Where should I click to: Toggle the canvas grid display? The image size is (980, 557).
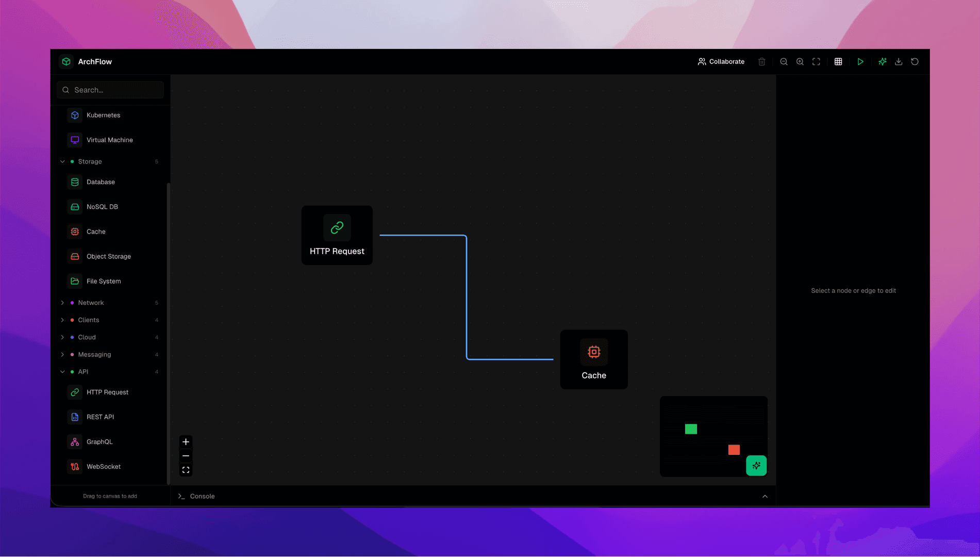point(838,61)
